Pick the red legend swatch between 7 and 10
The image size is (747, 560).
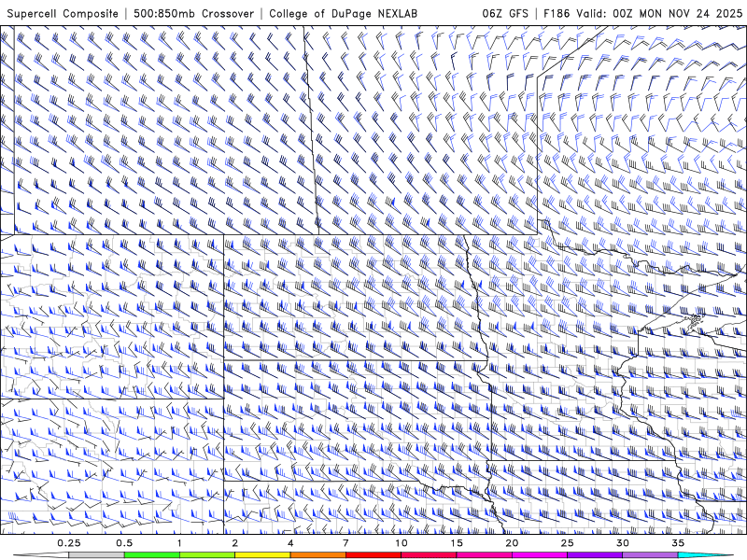(x=373, y=555)
